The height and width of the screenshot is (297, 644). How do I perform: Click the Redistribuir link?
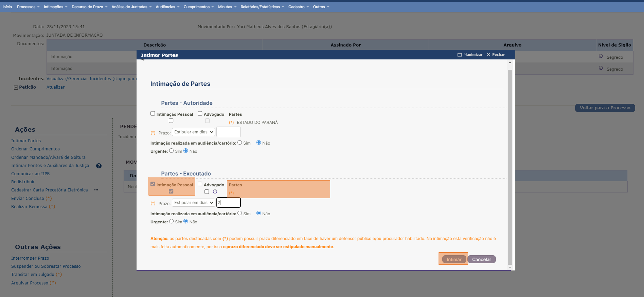click(23, 182)
